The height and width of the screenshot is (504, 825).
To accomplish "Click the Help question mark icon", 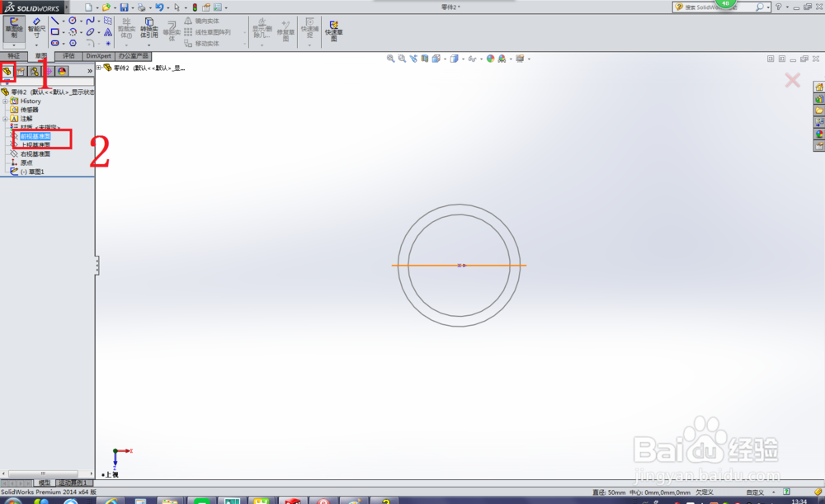I will tap(778, 7).
